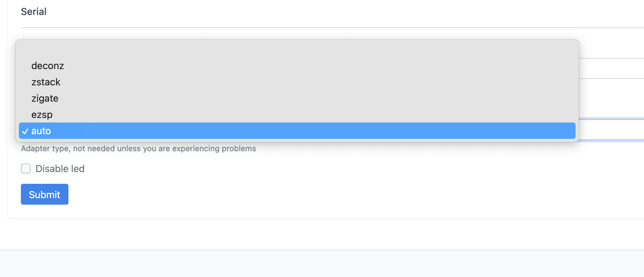Confirm auto as the adapter type
Image resolution: width=644 pixels, height=277 pixels.
click(x=41, y=131)
